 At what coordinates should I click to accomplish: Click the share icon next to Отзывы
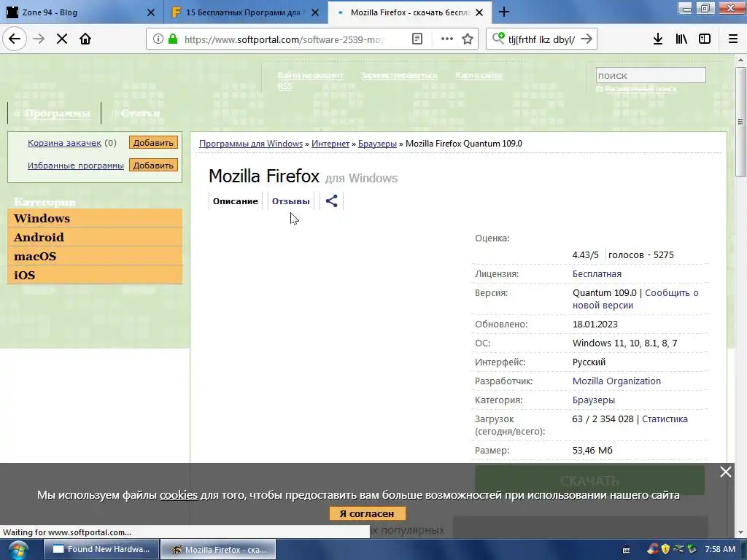click(332, 201)
